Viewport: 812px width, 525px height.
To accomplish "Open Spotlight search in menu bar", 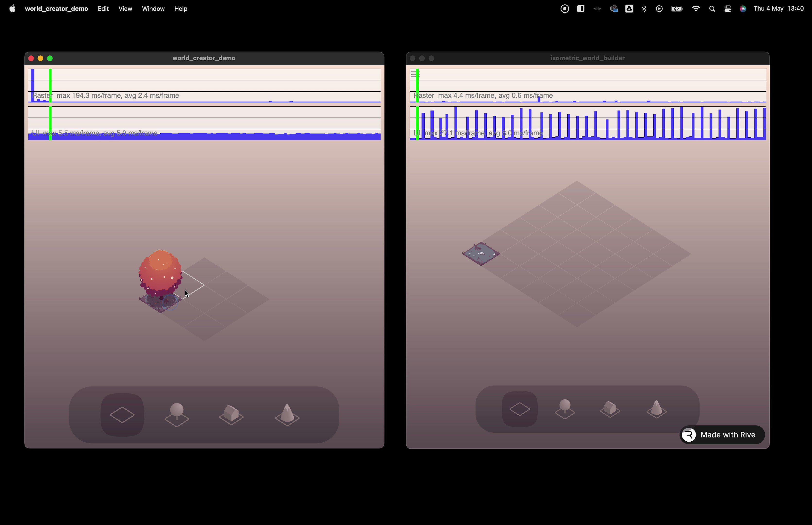I will (x=712, y=9).
